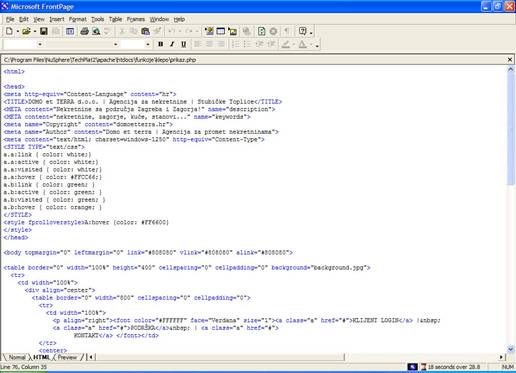Open the Font name combo box dropdown

click(x=116, y=44)
